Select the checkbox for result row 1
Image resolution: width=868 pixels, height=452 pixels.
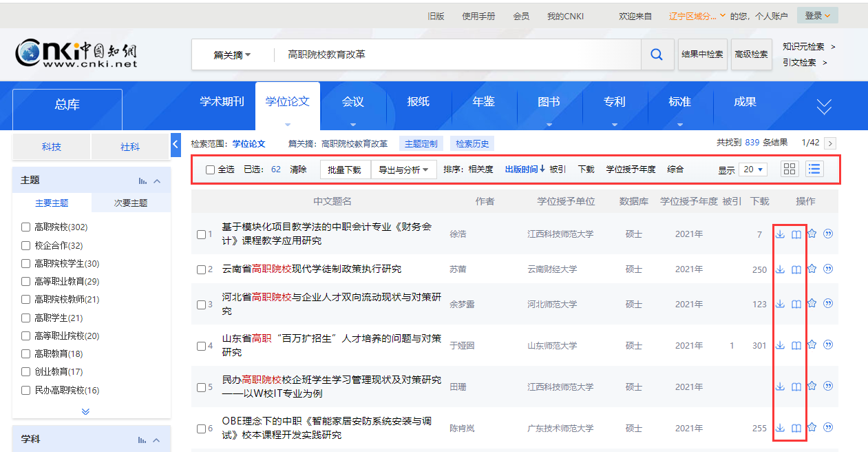(201, 234)
